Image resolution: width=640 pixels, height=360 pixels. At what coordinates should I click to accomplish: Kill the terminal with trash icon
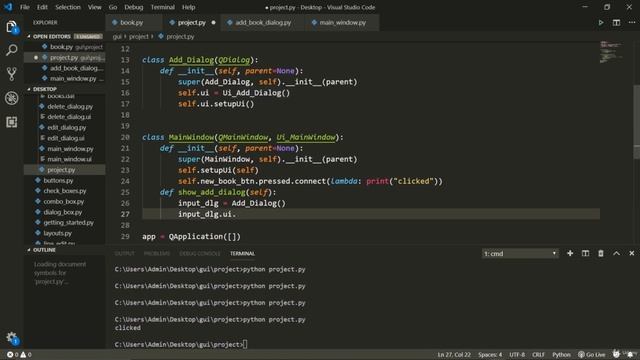click(x=601, y=253)
